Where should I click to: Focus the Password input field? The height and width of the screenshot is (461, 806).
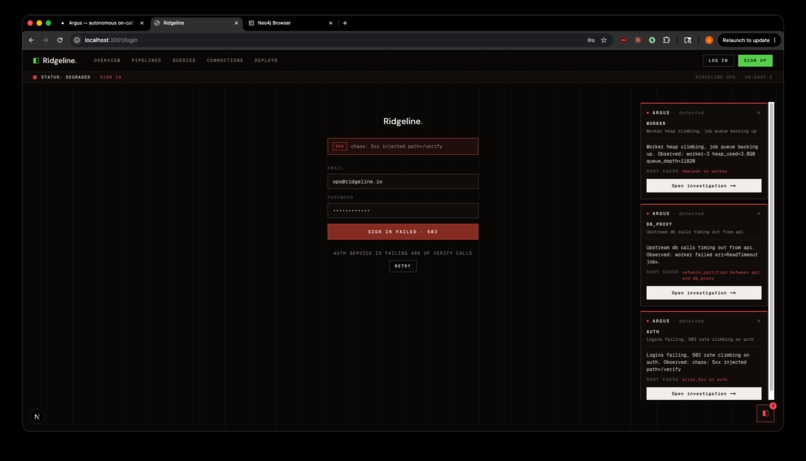pyautogui.click(x=402, y=211)
